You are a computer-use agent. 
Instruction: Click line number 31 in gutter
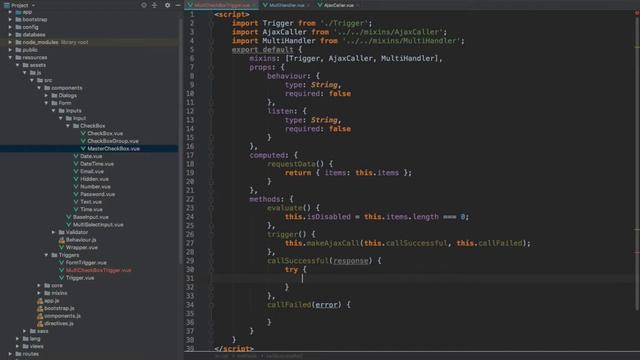coord(190,278)
